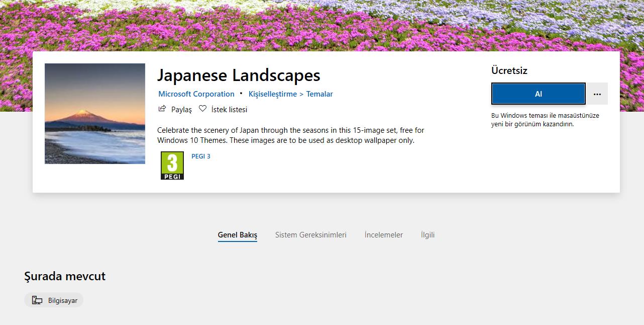Switch to the Sistem Gereksinimleri tab
The height and width of the screenshot is (325, 644).
311,235
